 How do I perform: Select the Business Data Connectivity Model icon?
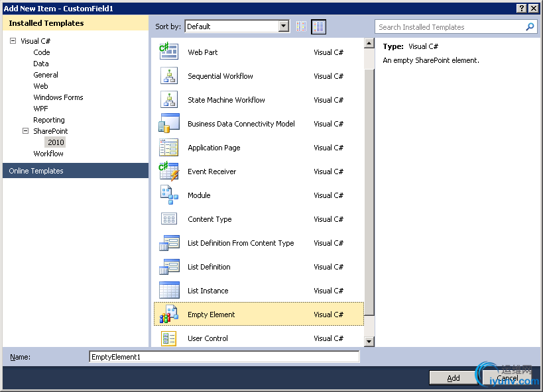[169, 124]
